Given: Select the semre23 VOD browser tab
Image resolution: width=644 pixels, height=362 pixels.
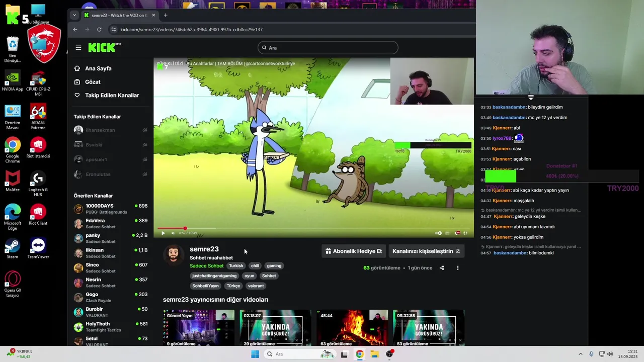Looking at the screenshot, I should pos(119,15).
